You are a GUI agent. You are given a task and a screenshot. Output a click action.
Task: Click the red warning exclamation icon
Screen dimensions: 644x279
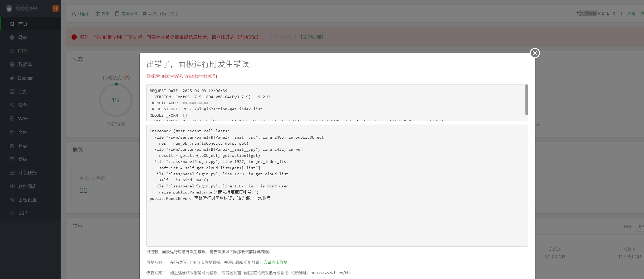coord(74,37)
